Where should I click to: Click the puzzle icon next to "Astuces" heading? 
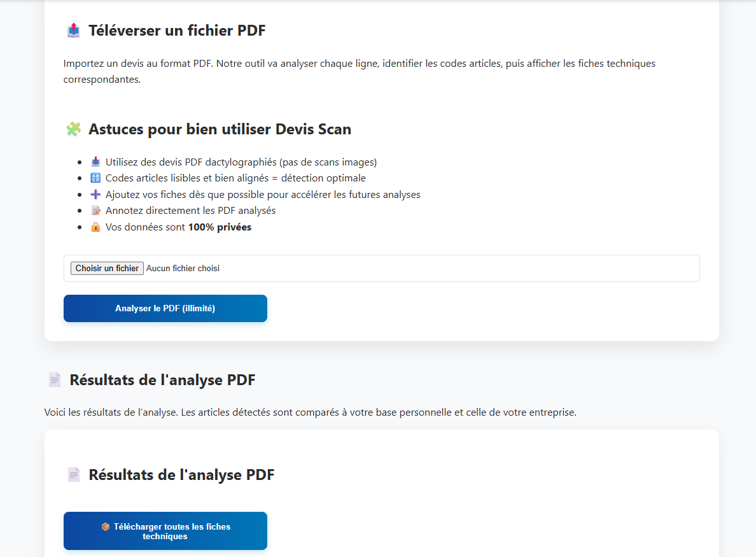[73, 129]
